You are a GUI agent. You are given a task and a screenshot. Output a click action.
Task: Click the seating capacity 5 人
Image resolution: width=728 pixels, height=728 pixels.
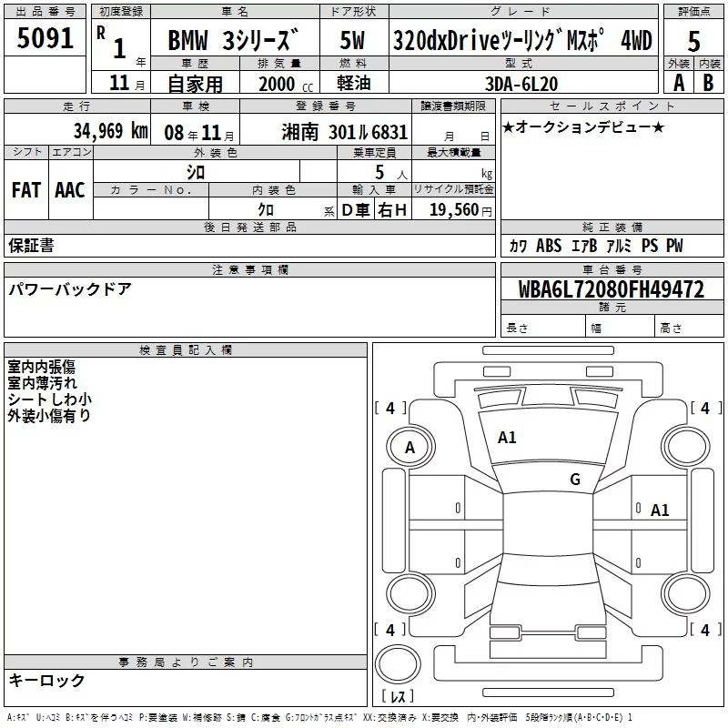pos(390,173)
